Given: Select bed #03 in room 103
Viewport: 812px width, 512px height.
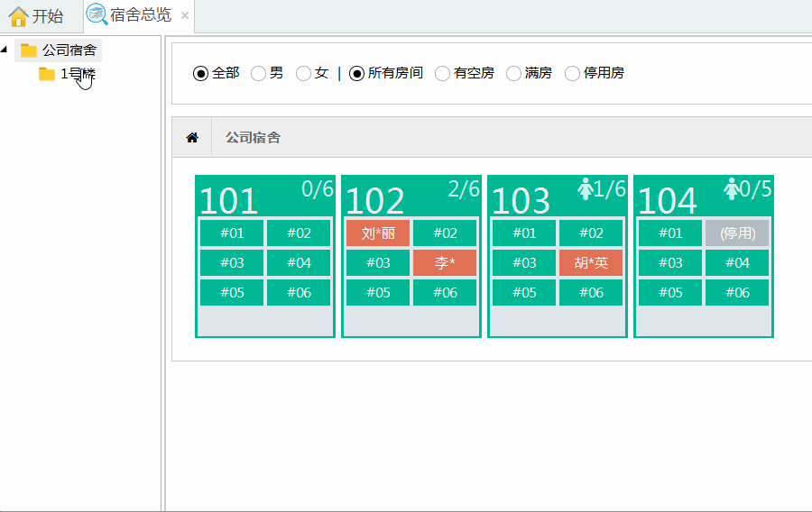Looking at the screenshot, I should [x=524, y=262].
